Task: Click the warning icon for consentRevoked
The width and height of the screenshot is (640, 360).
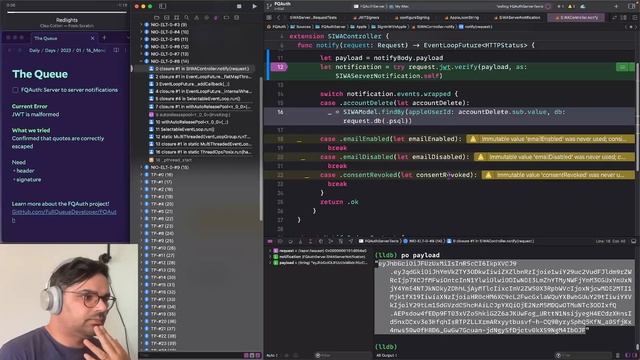Action: click(488, 175)
